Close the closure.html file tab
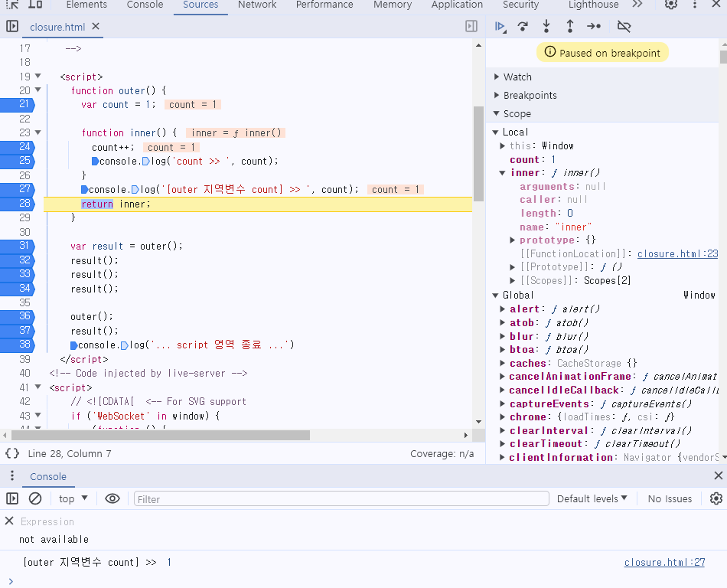This screenshot has height=588, width=727. [x=96, y=27]
